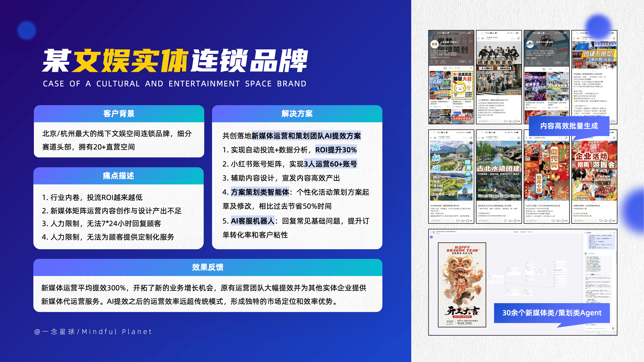Tap the back arrow on the 雁栖湖 post screen
Viewport: 644px width, 362px height.
pos(431,138)
